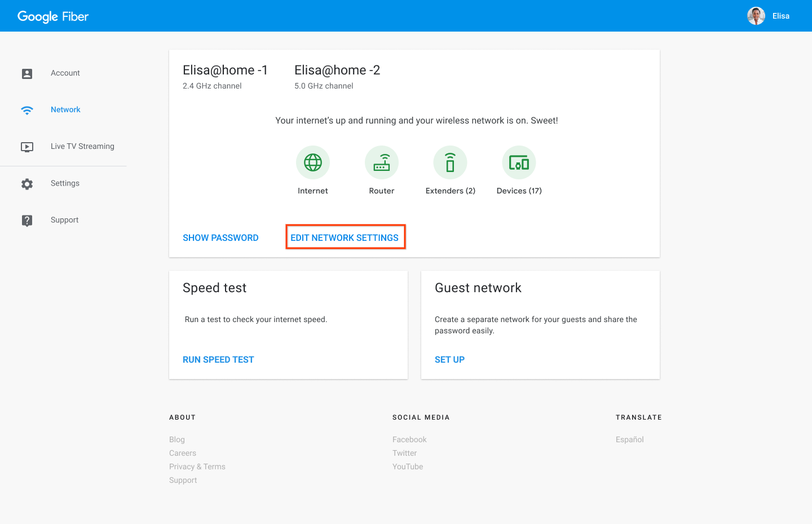Click the 2.4 GHz channel label
Viewport: 812px width, 524px height.
(212, 86)
